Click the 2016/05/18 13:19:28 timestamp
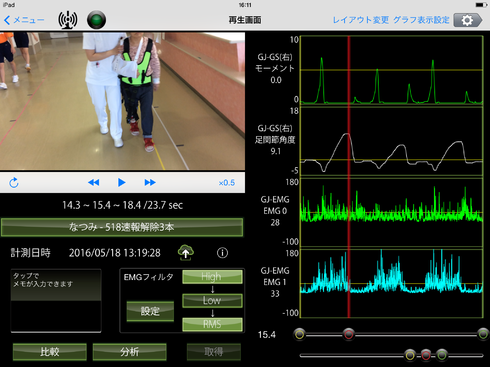 pos(115,253)
